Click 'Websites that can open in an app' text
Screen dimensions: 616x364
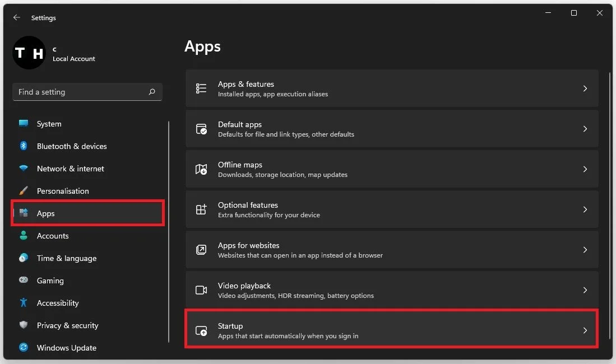300,255
